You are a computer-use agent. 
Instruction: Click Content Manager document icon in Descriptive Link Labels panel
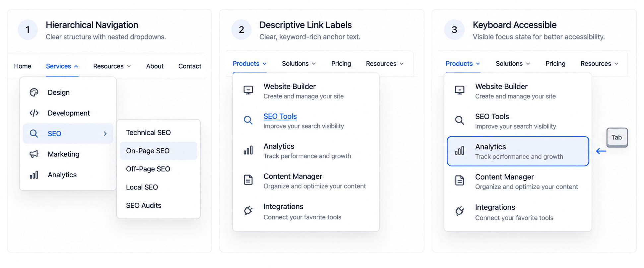tap(248, 180)
